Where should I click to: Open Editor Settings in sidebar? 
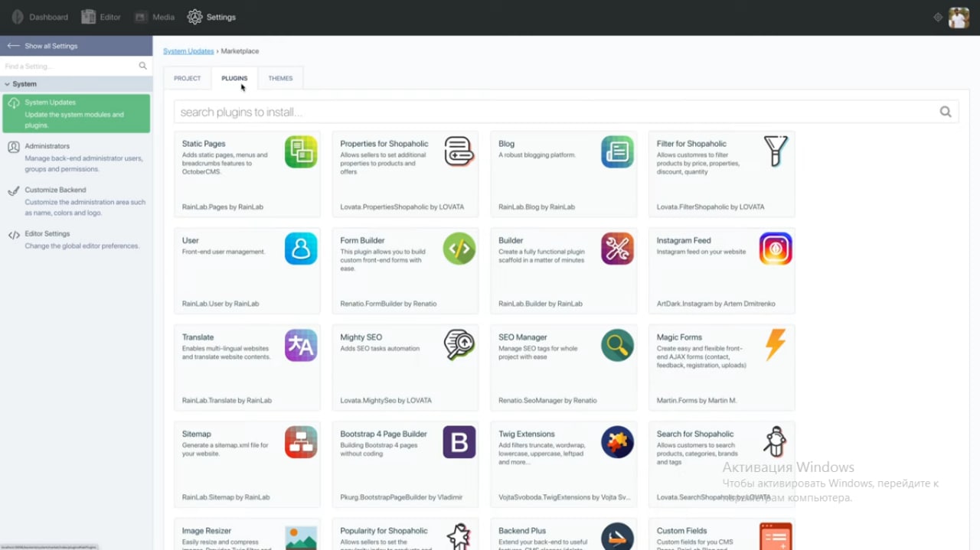(x=76, y=239)
